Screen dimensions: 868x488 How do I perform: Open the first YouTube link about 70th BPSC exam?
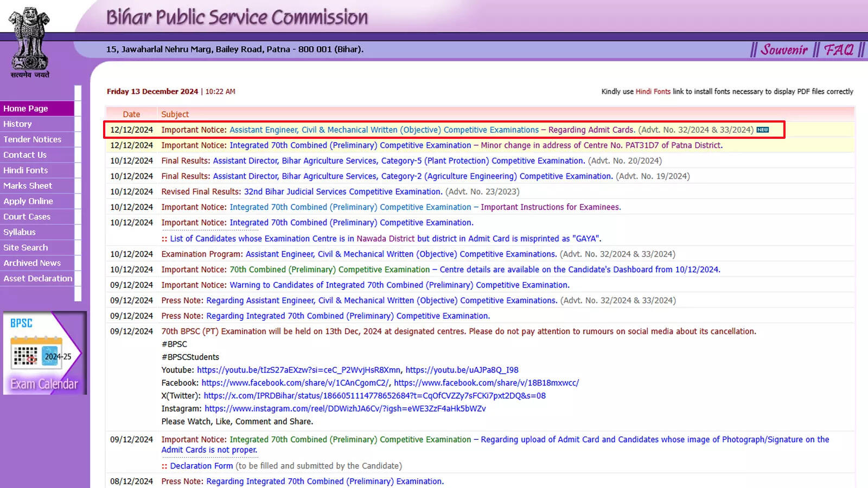click(298, 369)
